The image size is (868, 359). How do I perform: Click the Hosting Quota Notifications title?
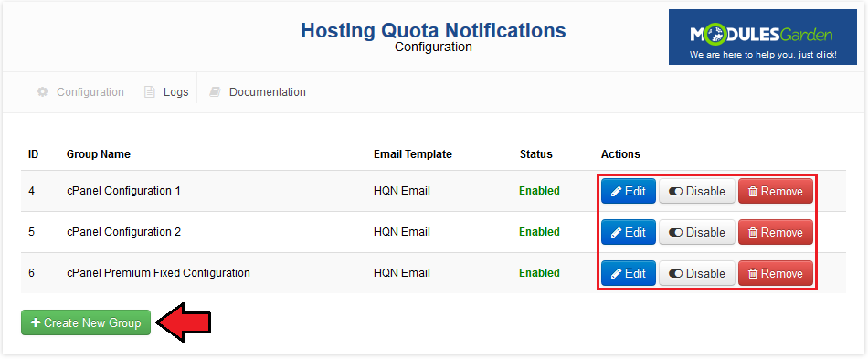coord(433,30)
